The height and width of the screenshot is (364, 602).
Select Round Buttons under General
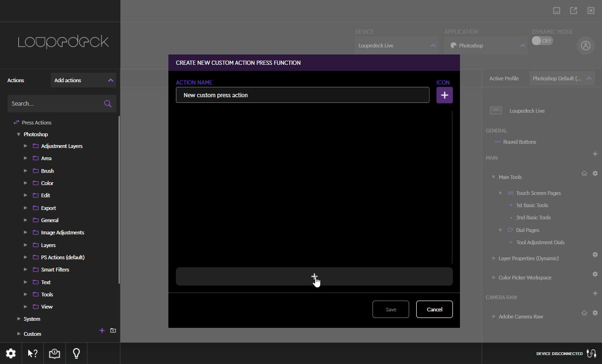tap(520, 142)
